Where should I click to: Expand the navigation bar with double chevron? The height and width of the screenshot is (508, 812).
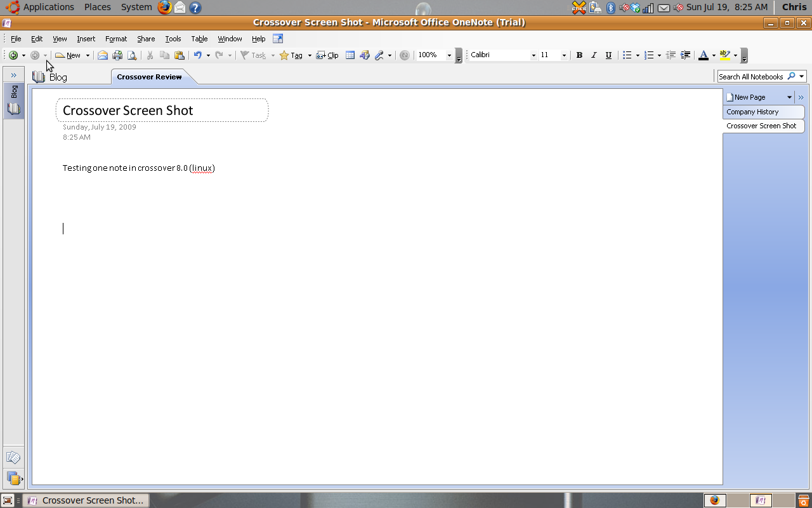(13, 75)
